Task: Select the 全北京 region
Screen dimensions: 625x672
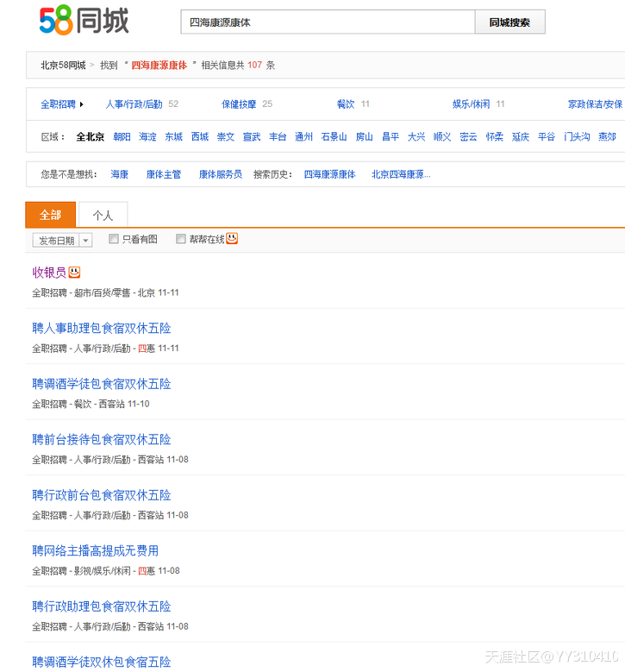Action: 91,136
